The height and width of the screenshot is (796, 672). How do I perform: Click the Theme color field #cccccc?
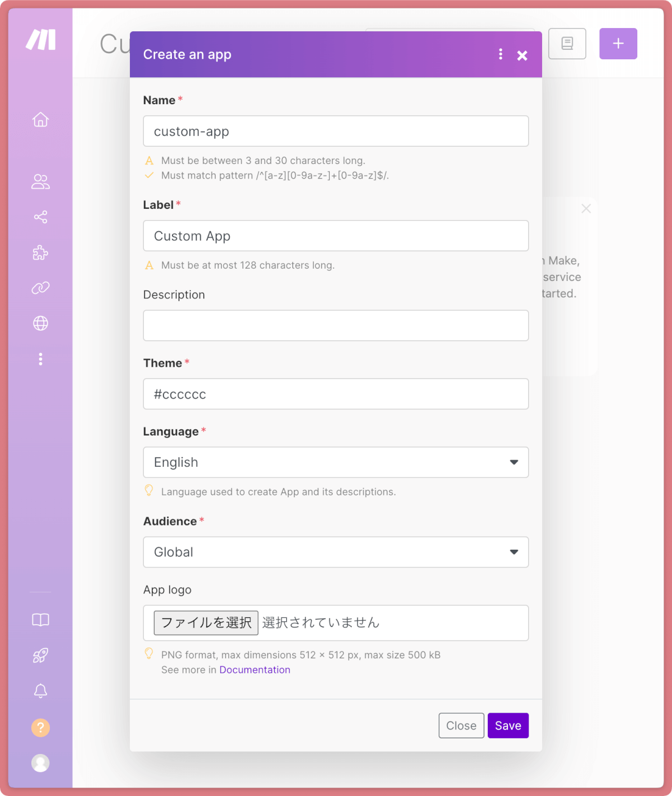(336, 394)
